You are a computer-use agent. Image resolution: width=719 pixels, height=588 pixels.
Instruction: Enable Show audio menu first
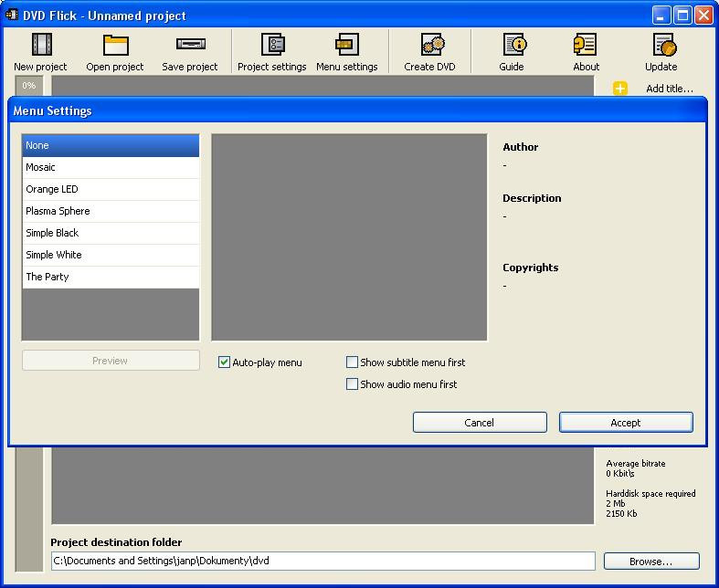click(x=352, y=384)
